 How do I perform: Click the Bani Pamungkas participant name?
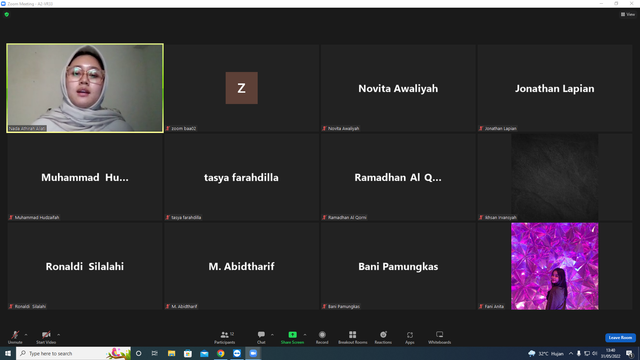pyautogui.click(x=398, y=267)
